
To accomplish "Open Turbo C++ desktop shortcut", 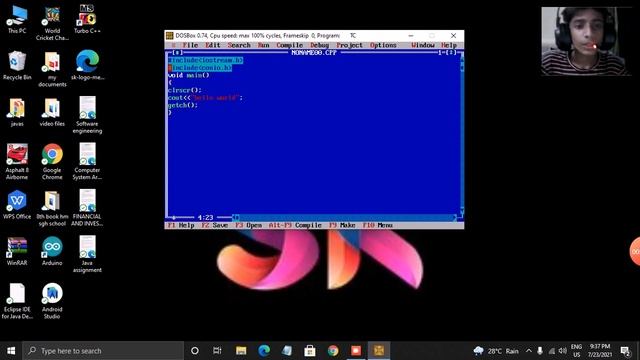I will click(87, 19).
